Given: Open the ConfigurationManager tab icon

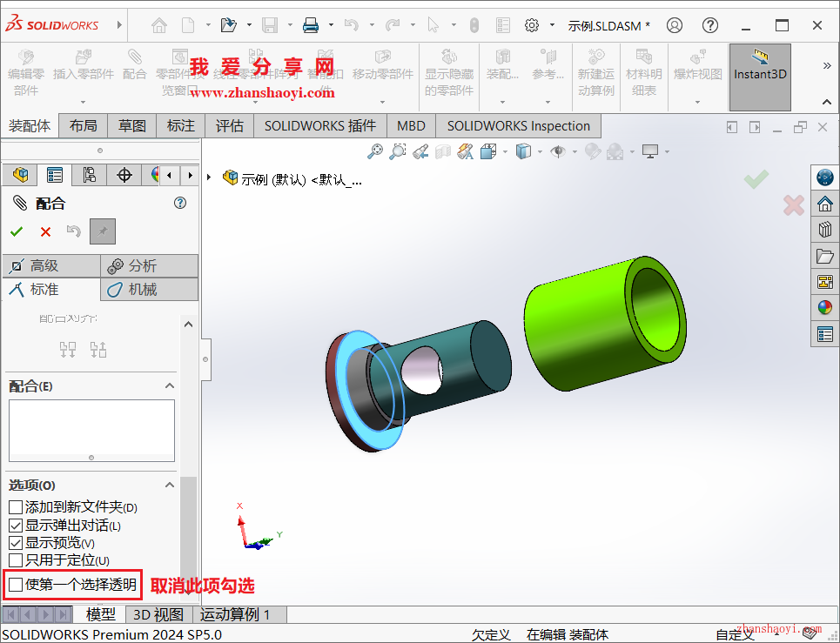Looking at the screenshot, I should coord(90,175).
